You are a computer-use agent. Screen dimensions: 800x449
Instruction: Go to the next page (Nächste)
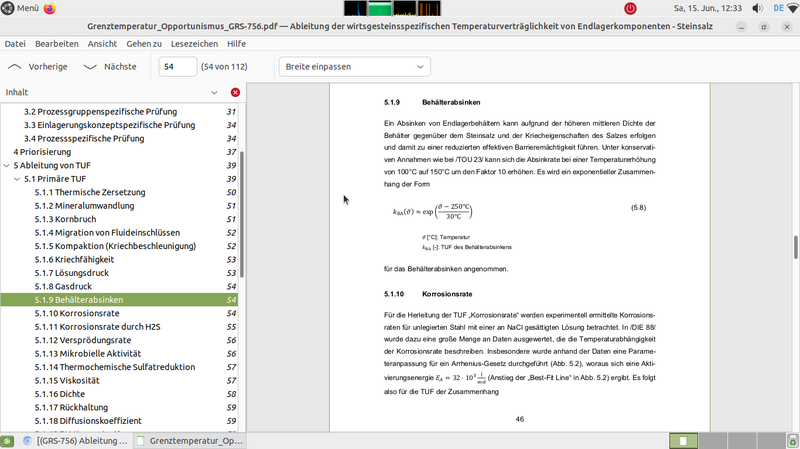point(109,67)
